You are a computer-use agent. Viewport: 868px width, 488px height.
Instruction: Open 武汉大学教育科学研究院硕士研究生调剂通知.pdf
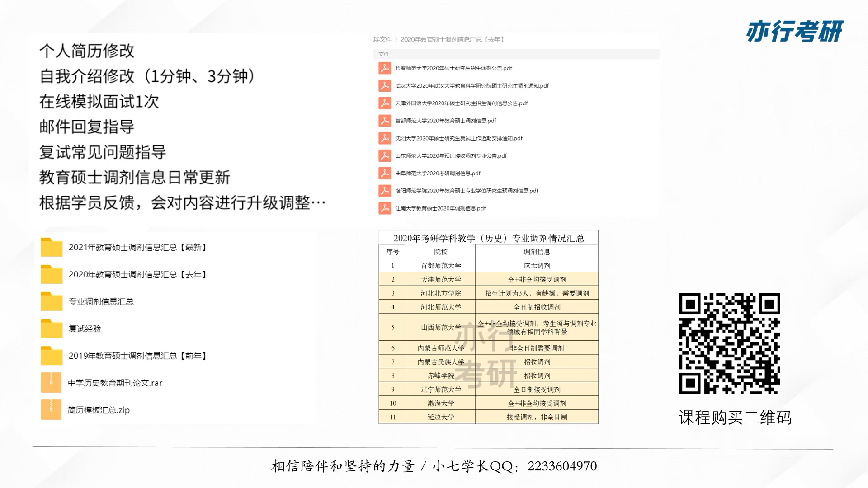(x=472, y=86)
